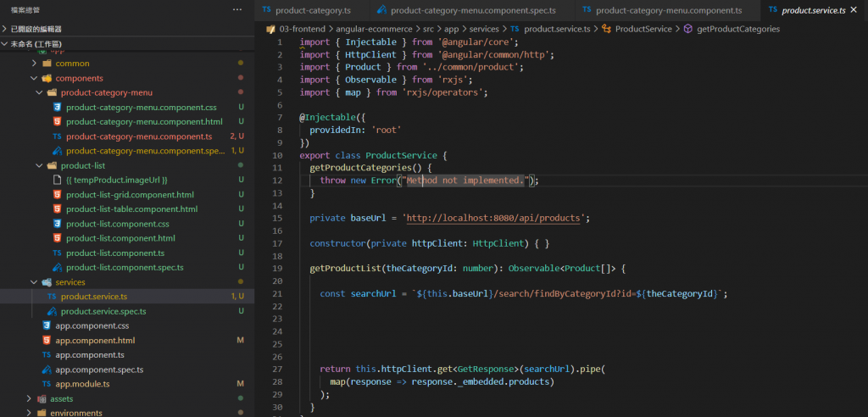The width and height of the screenshot is (868, 417).
Task: Click the TS icon of product-category.ts tab
Action: 267,10
